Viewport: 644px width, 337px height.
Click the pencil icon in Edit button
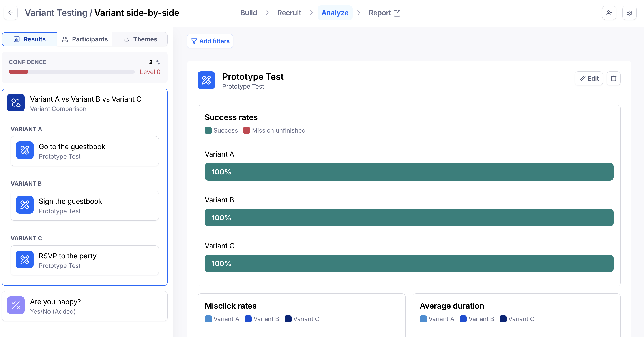click(582, 78)
